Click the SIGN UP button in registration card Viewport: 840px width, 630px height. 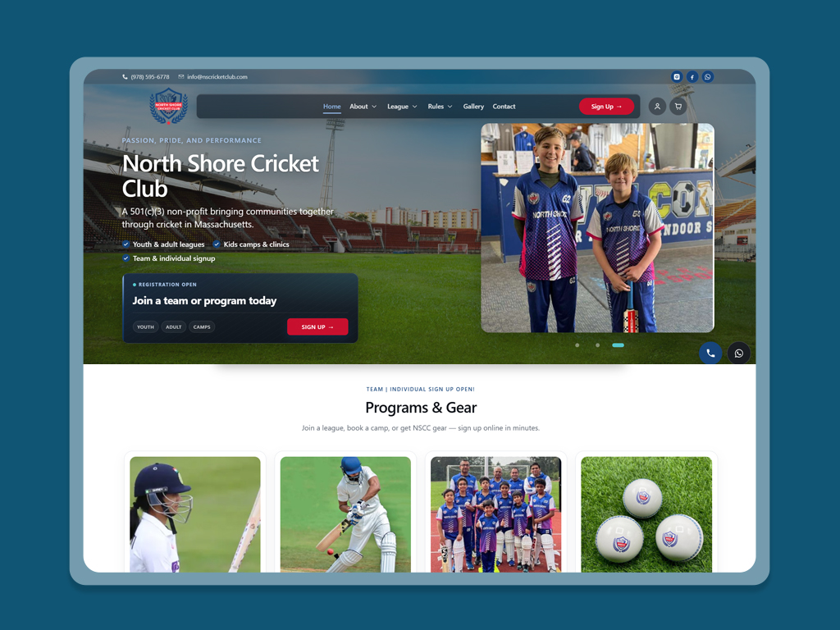tap(317, 326)
